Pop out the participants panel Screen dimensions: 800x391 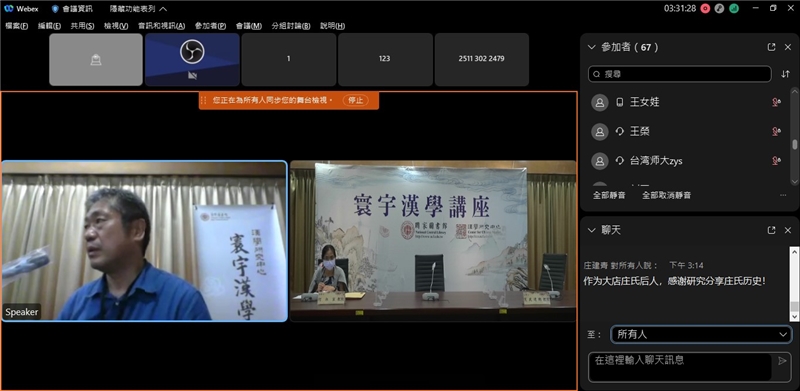coord(771,47)
